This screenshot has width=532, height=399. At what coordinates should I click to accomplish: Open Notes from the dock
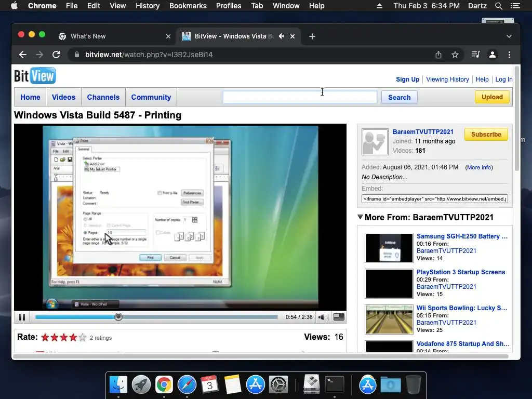[x=232, y=385]
